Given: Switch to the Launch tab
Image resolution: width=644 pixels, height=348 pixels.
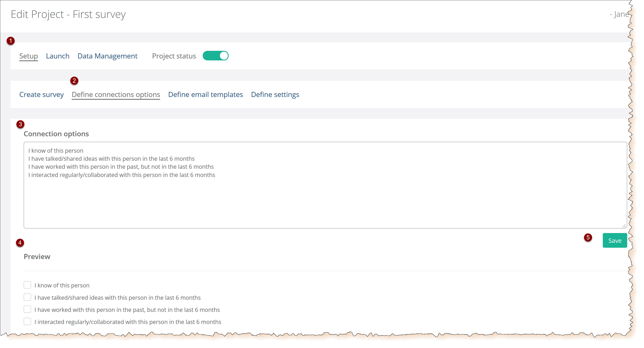Looking at the screenshot, I should click(57, 56).
